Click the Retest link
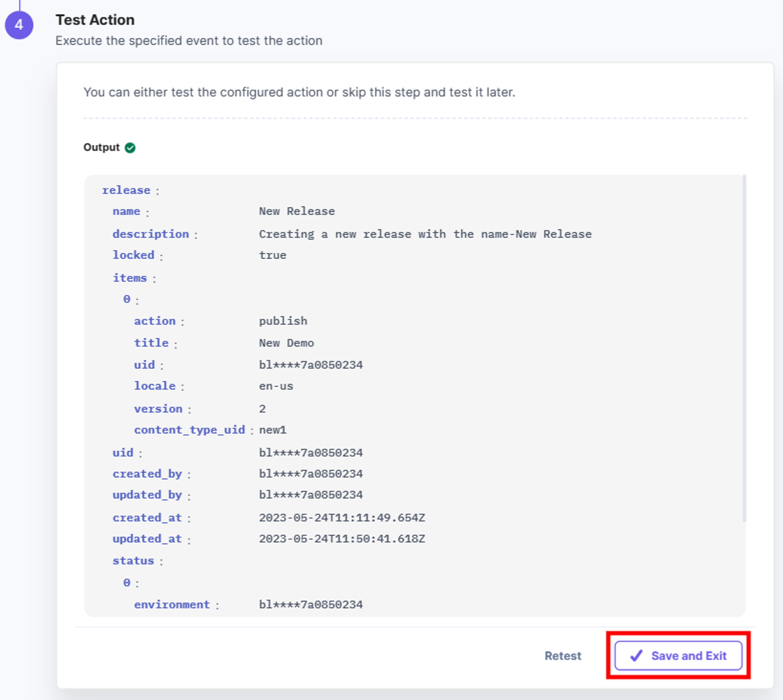This screenshot has width=783, height=700. (x=563, y=656)
